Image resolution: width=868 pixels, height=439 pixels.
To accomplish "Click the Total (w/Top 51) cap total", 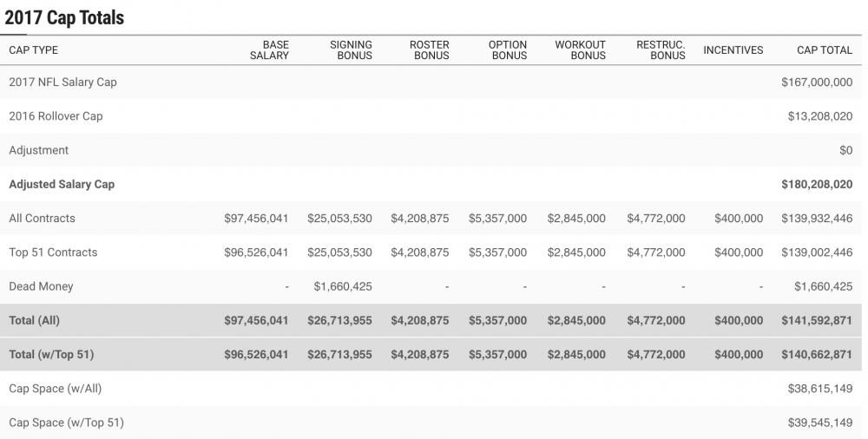I will point(817,354).
